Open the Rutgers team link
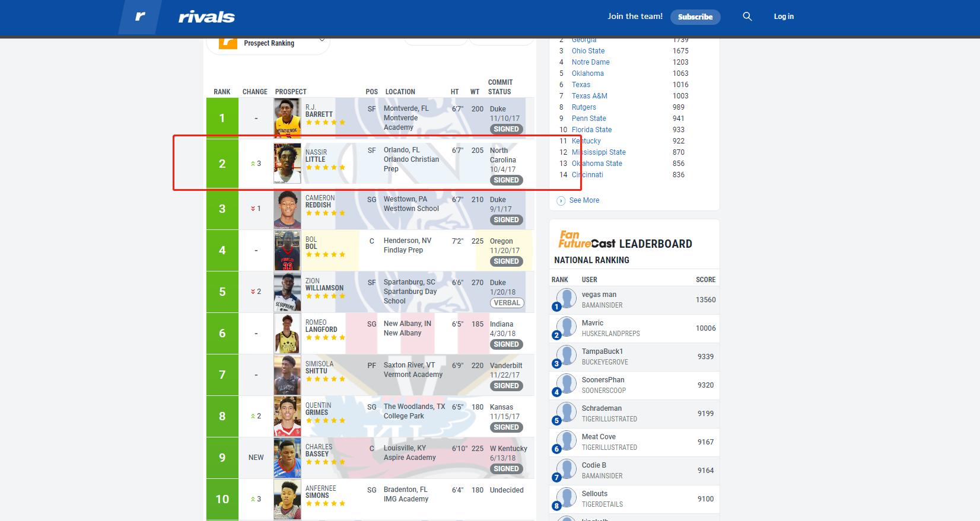Screen dimensions: 980x521 [584, 107]
